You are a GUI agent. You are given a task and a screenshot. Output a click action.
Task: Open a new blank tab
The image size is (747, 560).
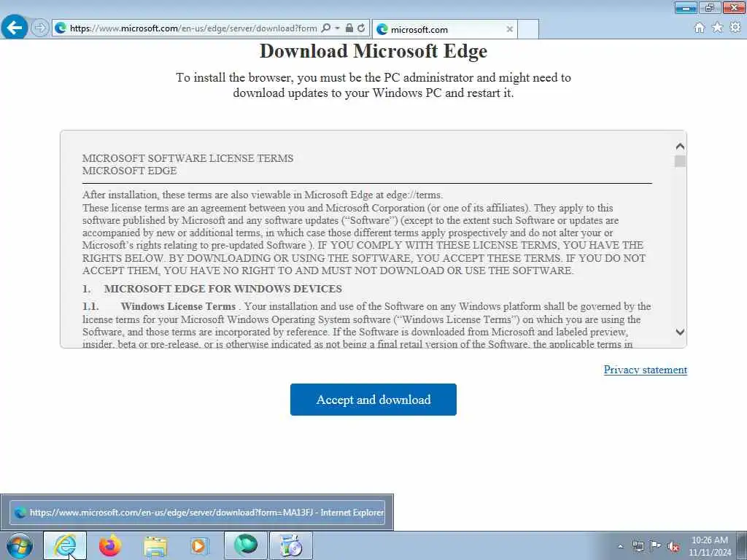point(528,29)
